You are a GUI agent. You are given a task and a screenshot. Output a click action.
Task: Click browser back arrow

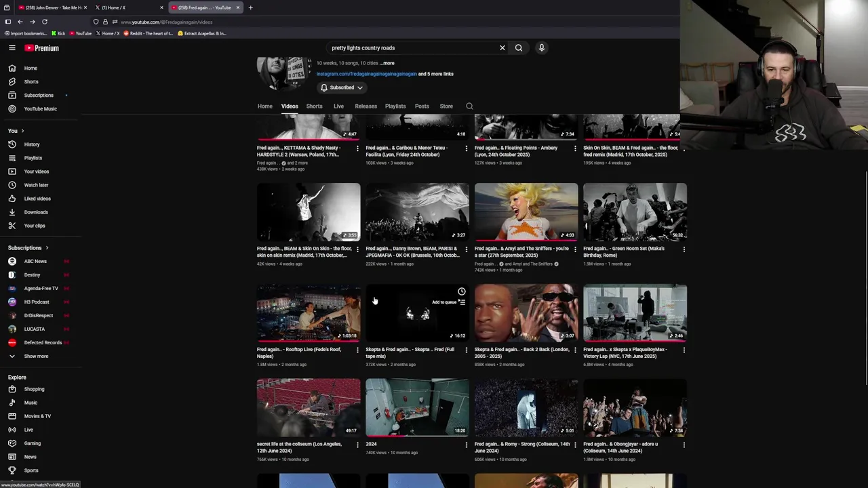pyautogui.click(x=20, y=22)
